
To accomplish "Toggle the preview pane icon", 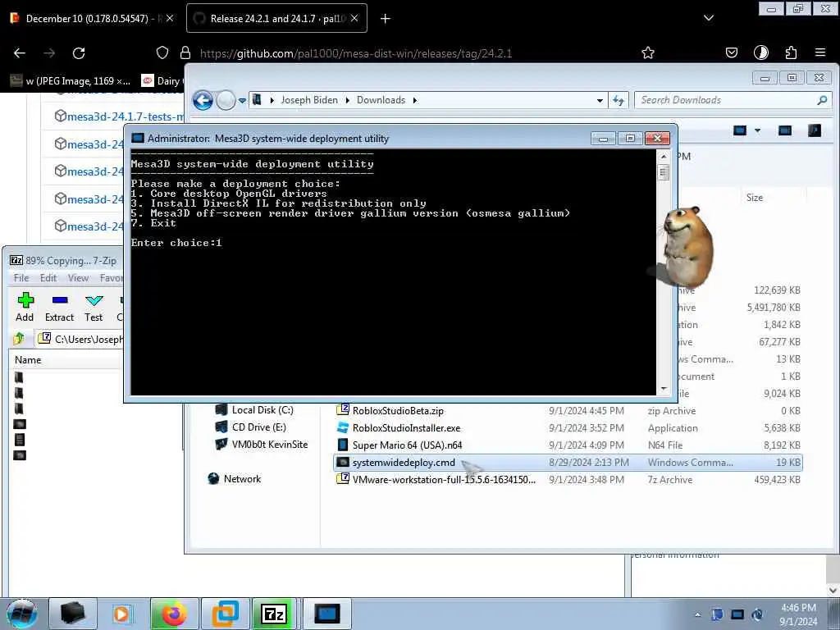I will 785,130.
